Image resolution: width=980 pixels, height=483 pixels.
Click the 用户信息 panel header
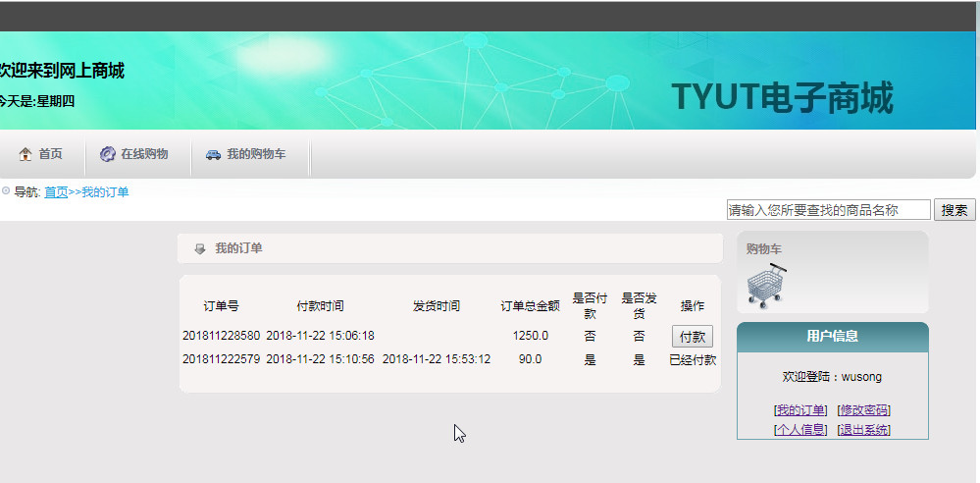pos(833,337)
